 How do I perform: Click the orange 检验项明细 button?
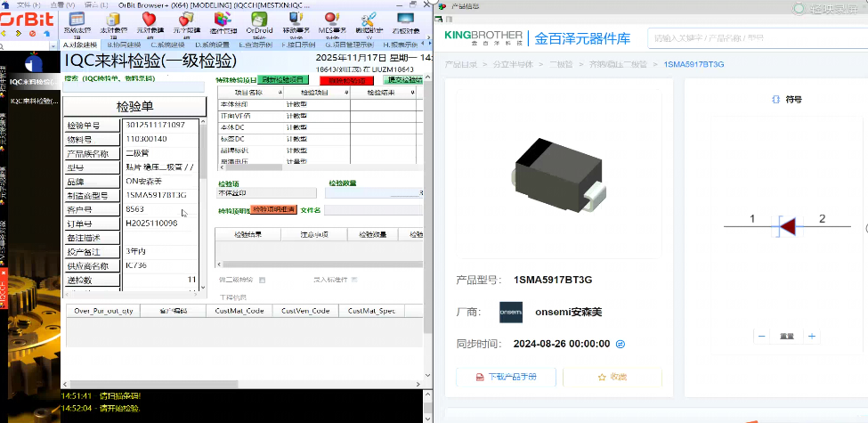(274, 210)
